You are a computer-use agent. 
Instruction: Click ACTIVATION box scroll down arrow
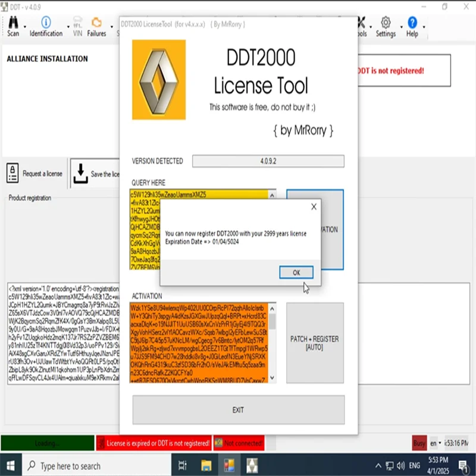point(273,378)
